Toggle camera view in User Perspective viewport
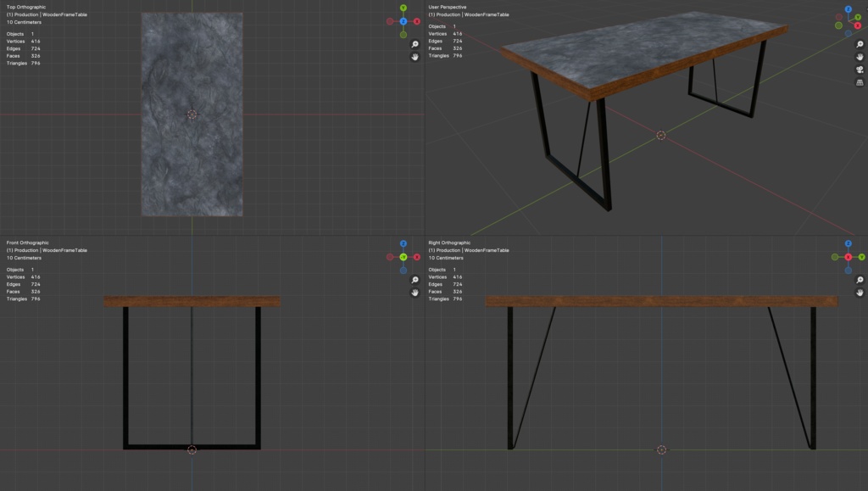 (x=860, y=70)
